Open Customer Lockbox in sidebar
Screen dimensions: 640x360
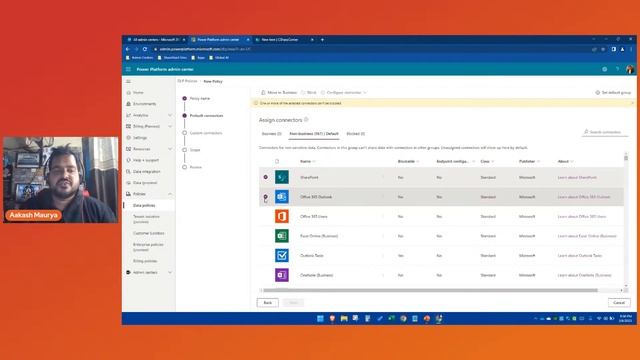(149, 233)
